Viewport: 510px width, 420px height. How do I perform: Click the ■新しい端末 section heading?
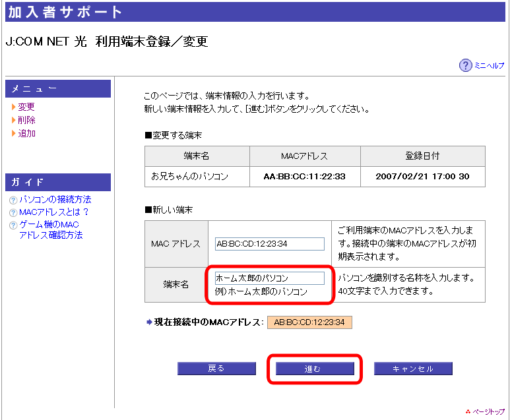(x=169, y=210)
